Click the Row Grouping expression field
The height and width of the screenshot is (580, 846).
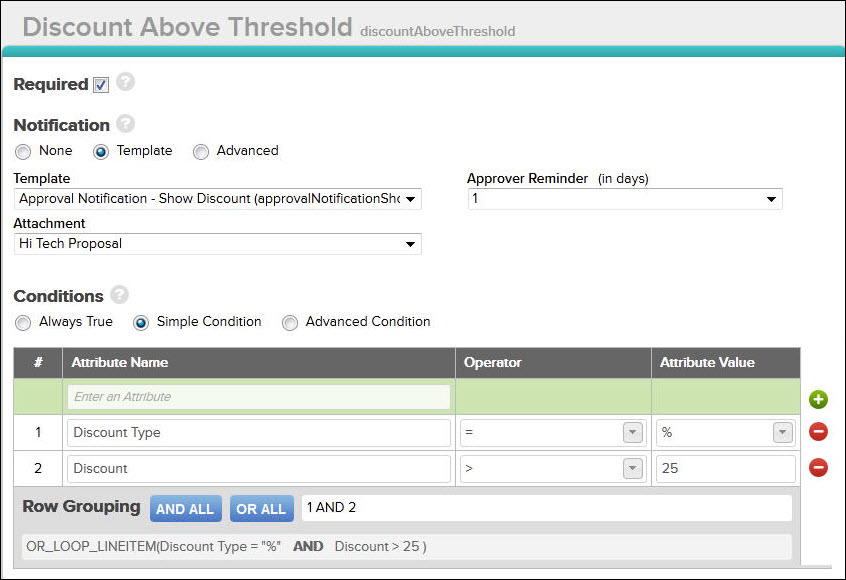click(550, 508)
